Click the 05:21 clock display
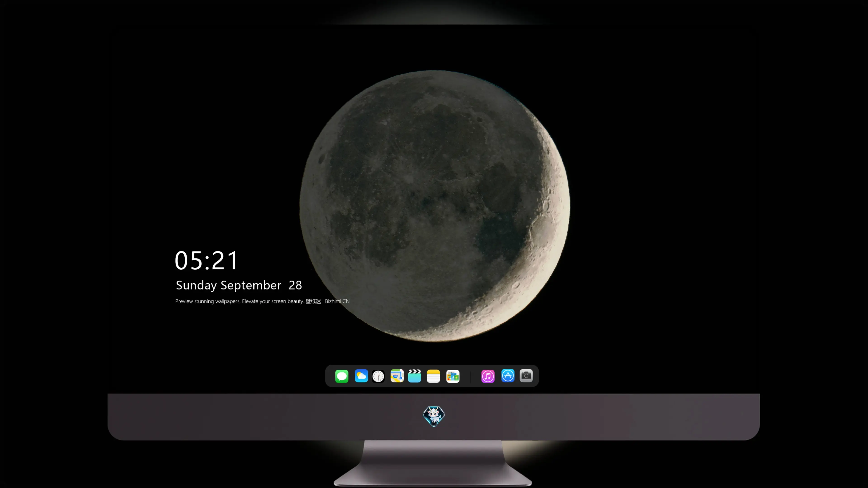Screen dimensions: 868x488 tap(207, 260)
